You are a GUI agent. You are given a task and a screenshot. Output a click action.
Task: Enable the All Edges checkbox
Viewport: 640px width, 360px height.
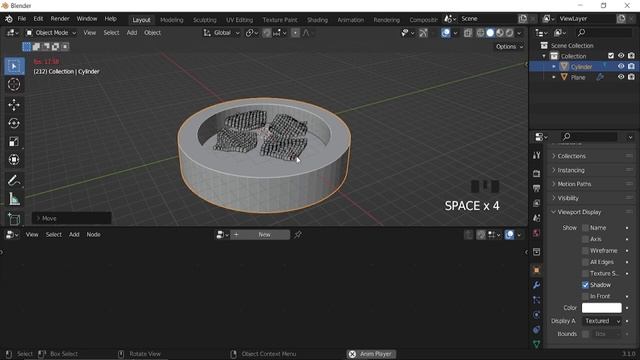(585, 262)
